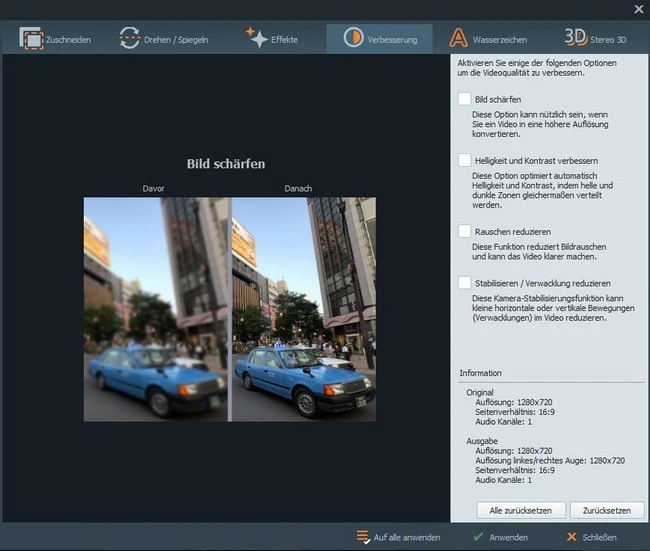Screen dimensions: 650x551
Task: Switch to Drehen / Spiegeln tab
Action: point(164,39)
